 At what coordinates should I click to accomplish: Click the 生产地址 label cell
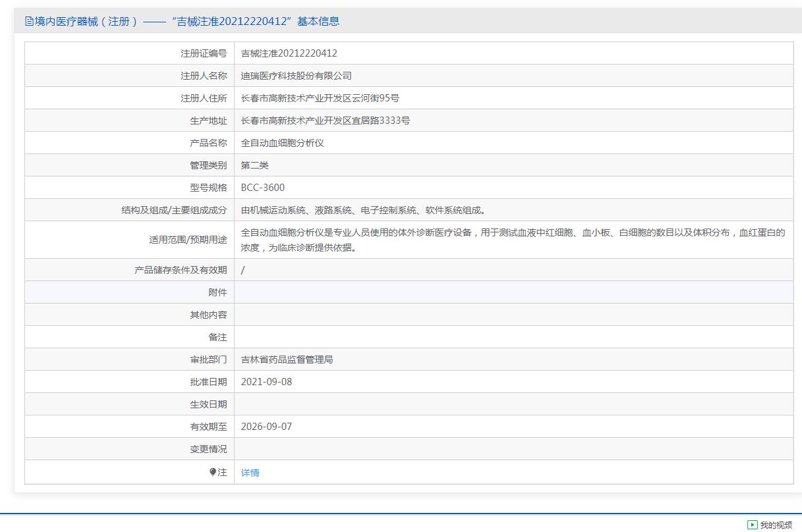click(130, 120)
